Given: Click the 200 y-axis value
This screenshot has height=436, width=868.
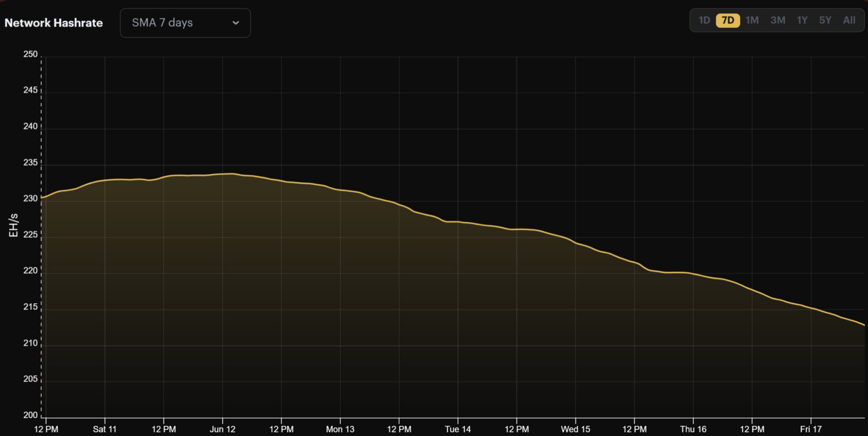Looking at the screenshot, I should 31,416.
